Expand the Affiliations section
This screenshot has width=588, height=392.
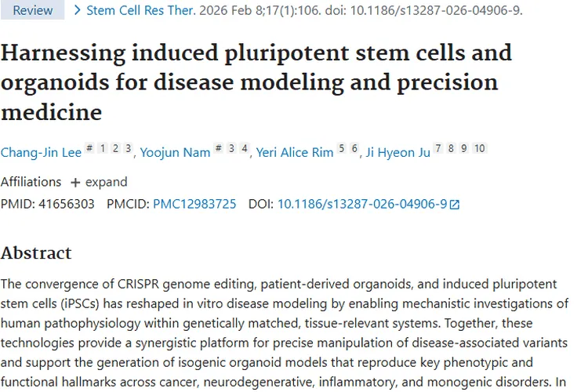coord(99,182)
